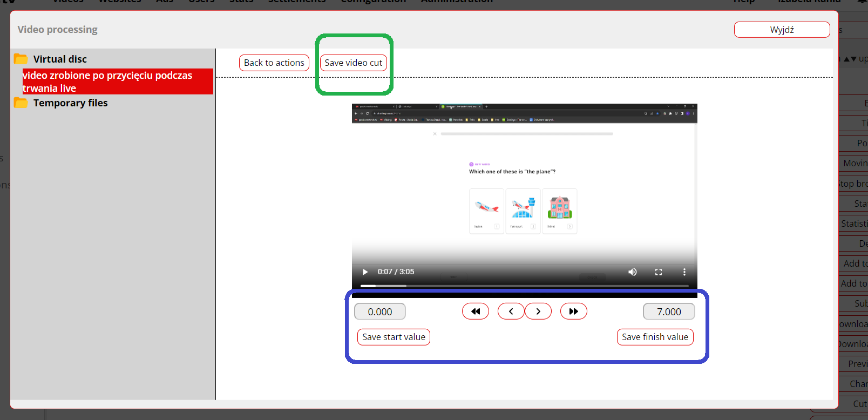Viewport: 868px width, 420px height.
Task: Step forward one frame with right chevron
Action: click(538, 311)
